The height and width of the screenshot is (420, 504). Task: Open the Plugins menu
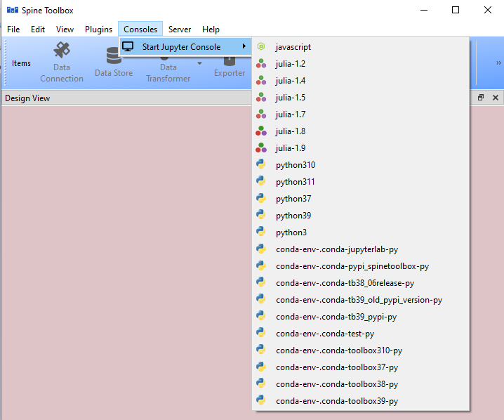click(x=99, y=29)
